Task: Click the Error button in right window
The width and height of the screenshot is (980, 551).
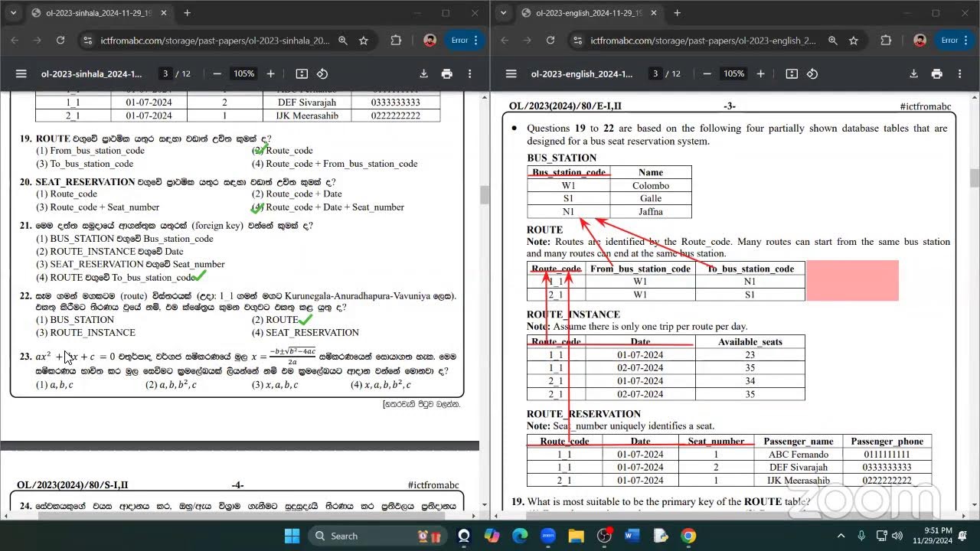Action: 950,41
